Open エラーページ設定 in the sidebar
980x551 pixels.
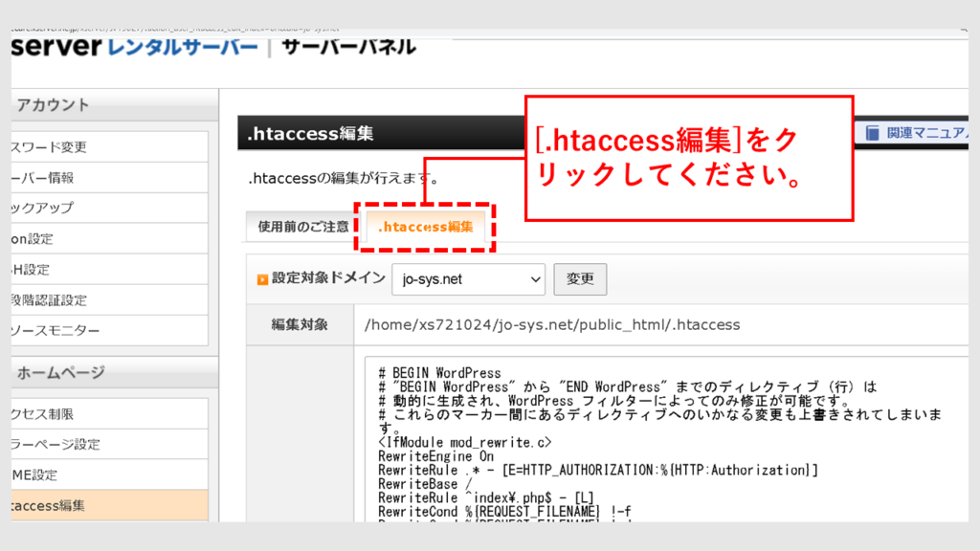(109, 444)
